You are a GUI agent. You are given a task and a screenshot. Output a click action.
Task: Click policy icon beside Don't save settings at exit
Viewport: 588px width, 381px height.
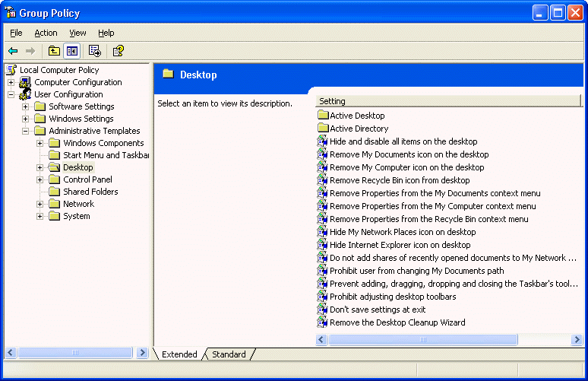coord(323,310)
